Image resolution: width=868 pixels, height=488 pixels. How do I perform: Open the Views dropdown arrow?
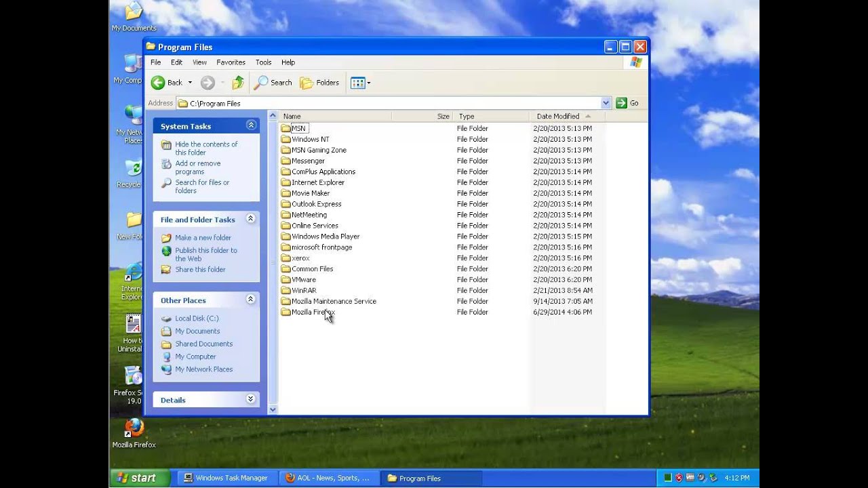[369, 83]
